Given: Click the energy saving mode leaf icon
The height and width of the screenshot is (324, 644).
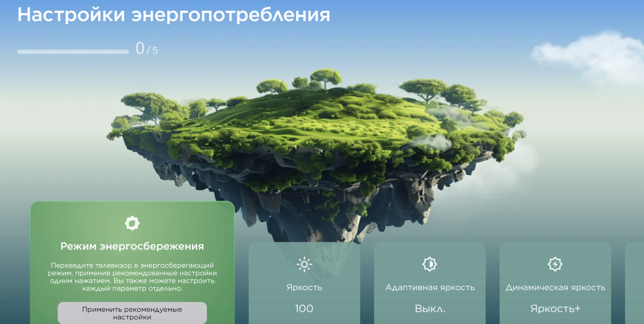Looking at the screenshot, I should coord(132,223).
